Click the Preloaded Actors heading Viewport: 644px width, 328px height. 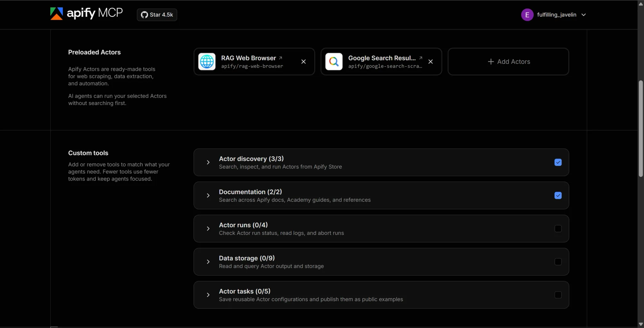coord(94,52)
